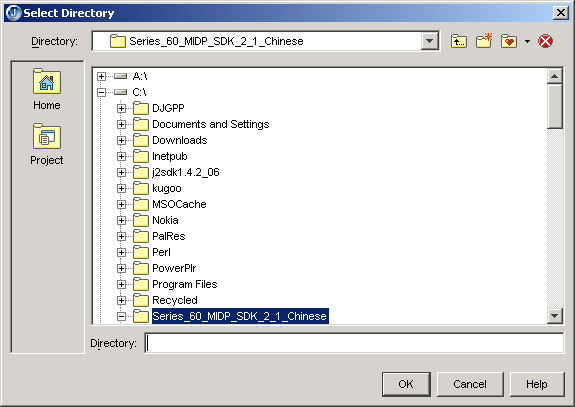Go to Home directory shortcut
The image size is (575, 407).
47,89
